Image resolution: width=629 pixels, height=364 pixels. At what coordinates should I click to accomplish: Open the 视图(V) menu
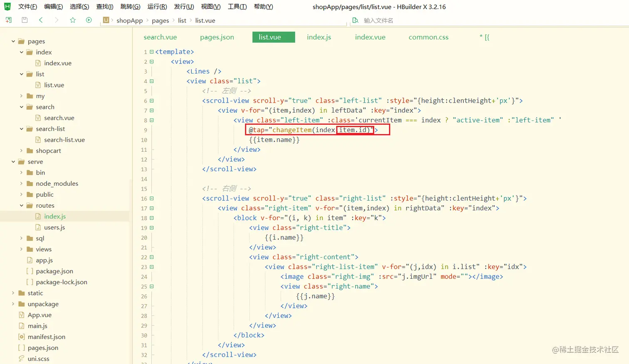click(x=211, y=7)
